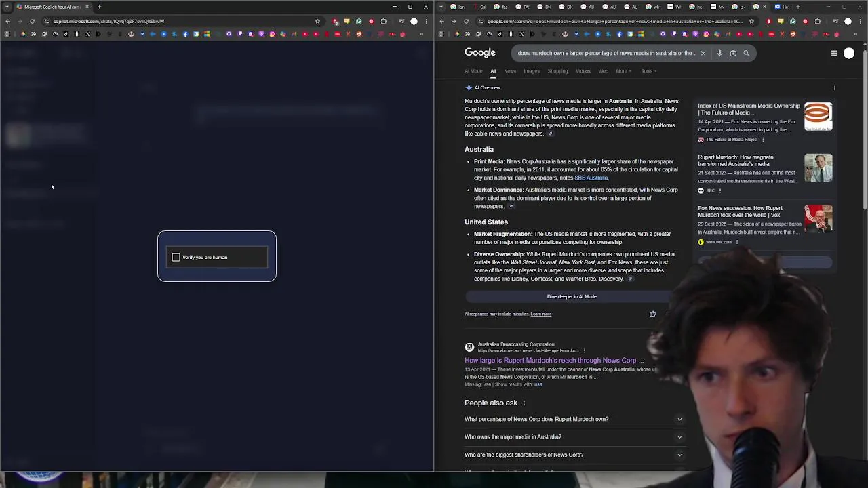Screen dimensions: 868x488
Task: Open three-dot menu beside BBC source
Action: pos(719,191)
